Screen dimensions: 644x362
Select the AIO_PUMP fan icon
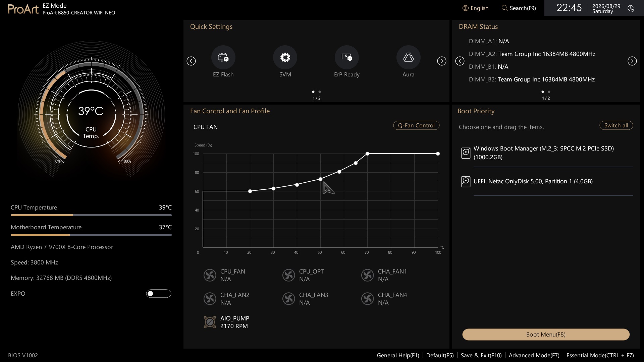coord(210,322)
